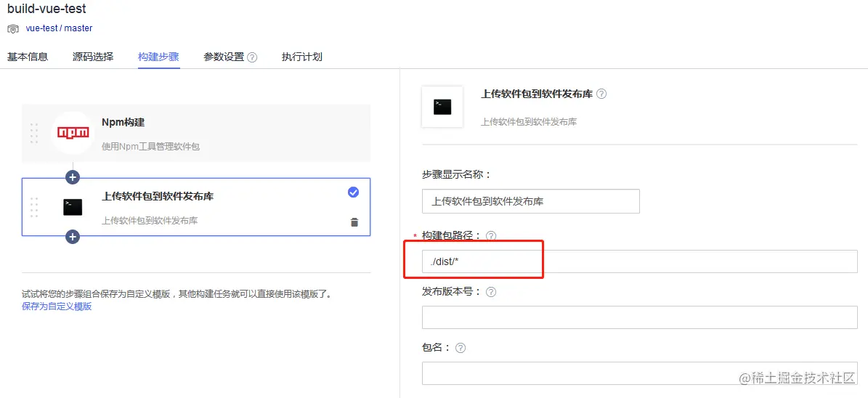Click the repository icon beside vue-test / master
This screenshot has height=398, width=868.
tap(13, 28)
